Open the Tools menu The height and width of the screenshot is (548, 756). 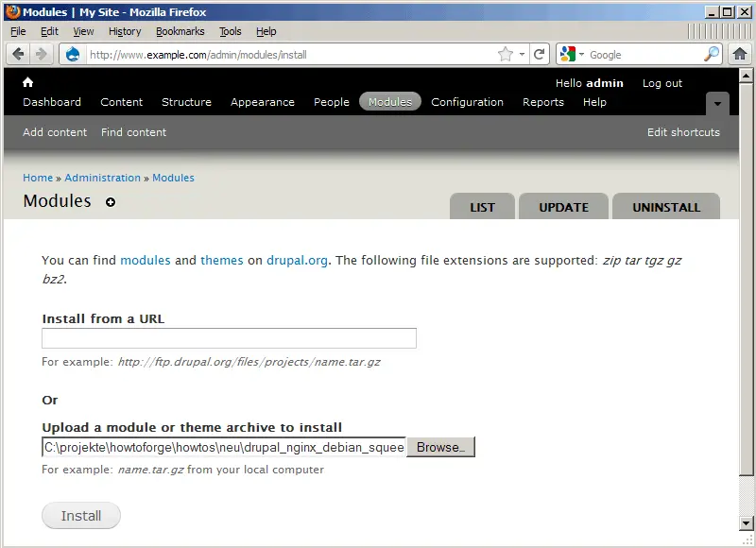click(x=231, y=31)
